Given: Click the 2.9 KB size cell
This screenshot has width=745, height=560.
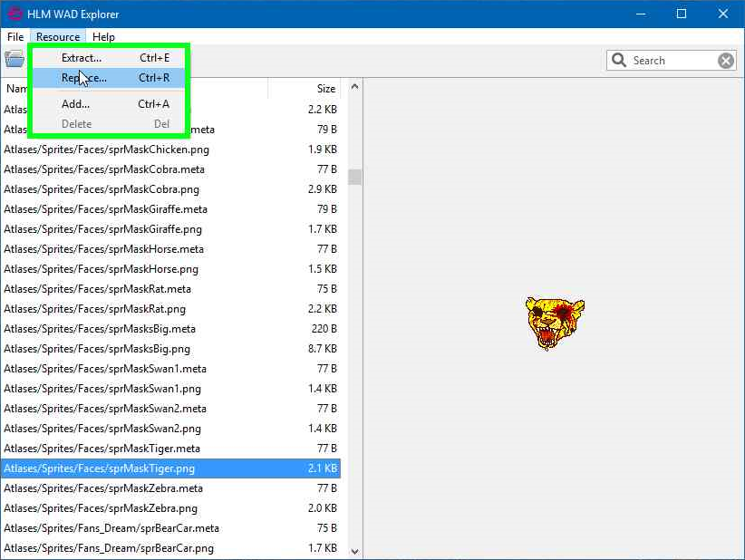Looking at the screenshot, I should pos(322,189).
